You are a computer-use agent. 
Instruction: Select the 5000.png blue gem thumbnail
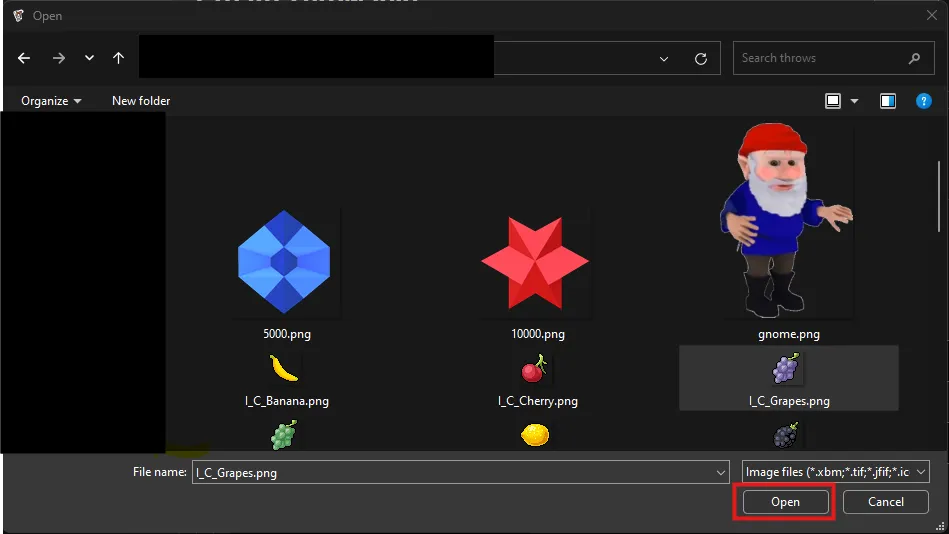point(284,262)
